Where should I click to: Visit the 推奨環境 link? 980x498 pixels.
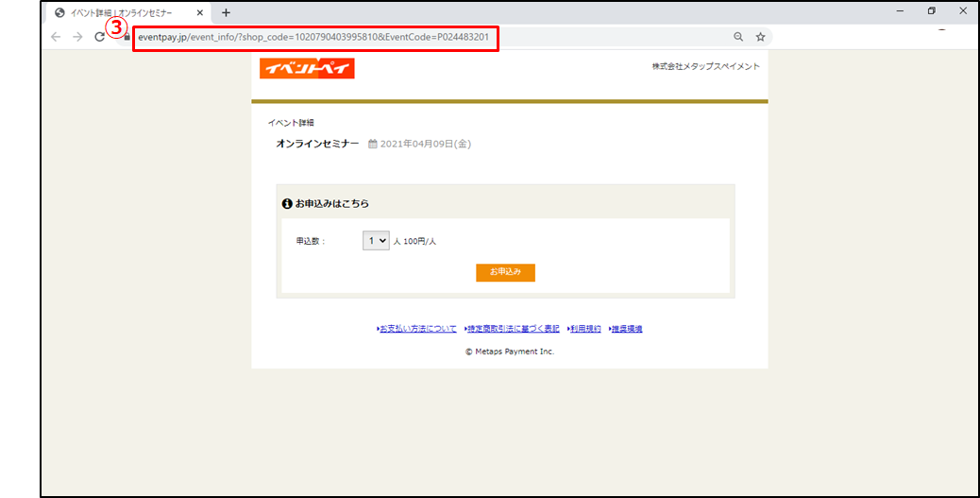coord(626,329)
